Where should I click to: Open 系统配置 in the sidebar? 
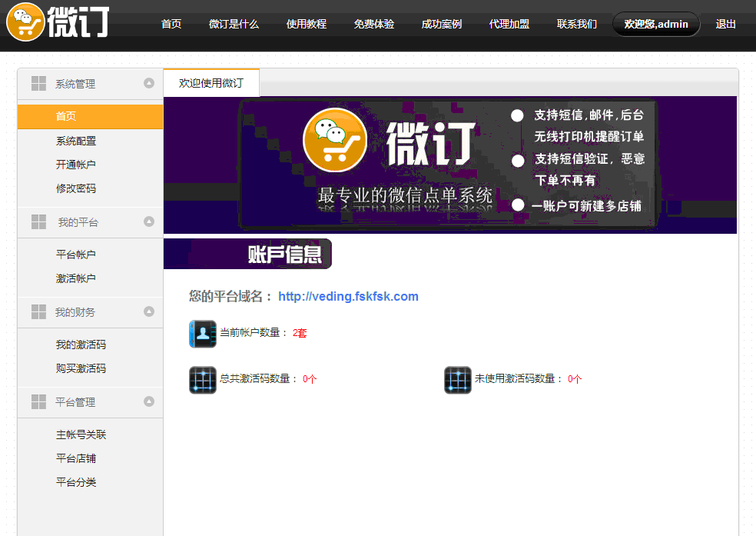[x=76, y=141]
